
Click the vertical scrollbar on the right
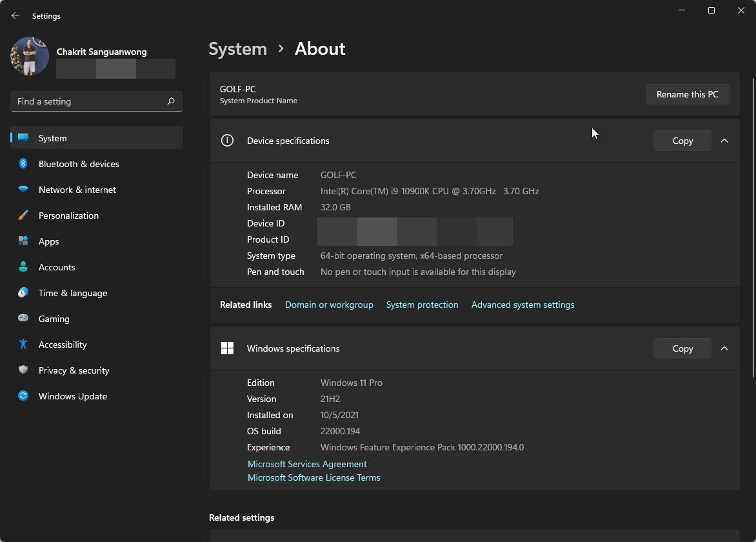pos(753,228)
